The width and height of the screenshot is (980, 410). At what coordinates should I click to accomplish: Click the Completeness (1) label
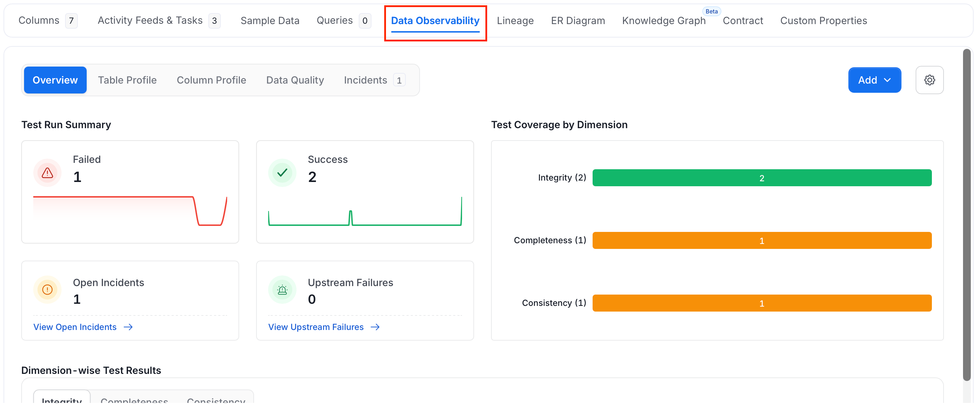[550, 240]
